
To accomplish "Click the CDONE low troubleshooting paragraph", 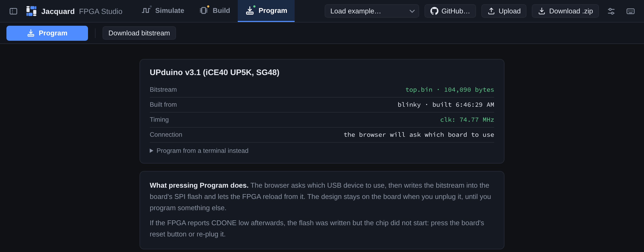I will 317,228.
